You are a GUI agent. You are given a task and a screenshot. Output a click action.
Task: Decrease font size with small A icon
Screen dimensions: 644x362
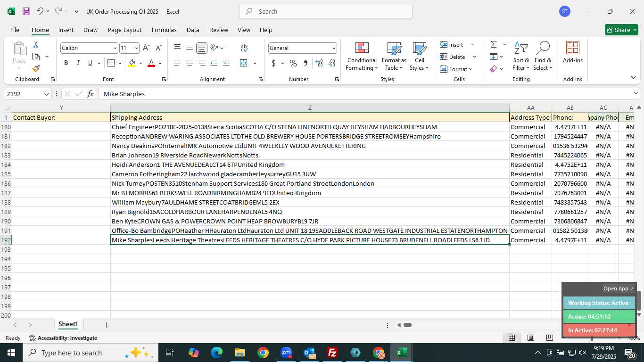pyautogui.click(x=158, y=48)
